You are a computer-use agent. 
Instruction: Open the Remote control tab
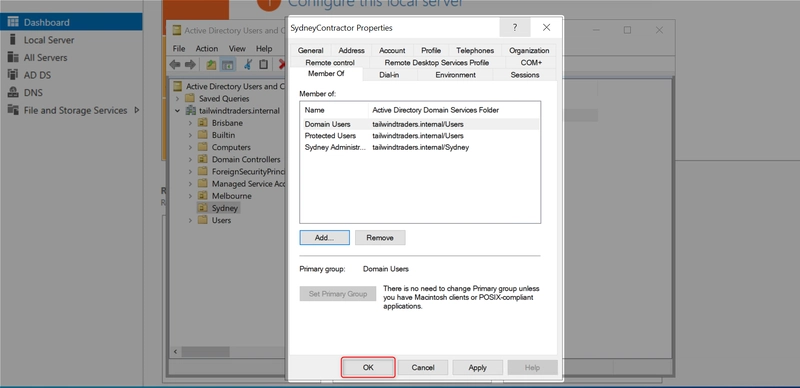click(x=330, y=63)
